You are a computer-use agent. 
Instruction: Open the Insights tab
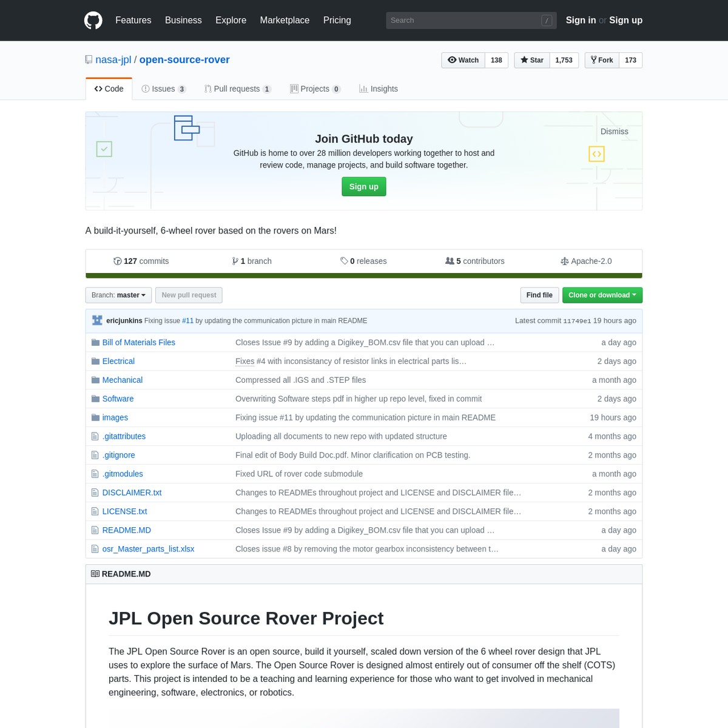pos(379,89)
